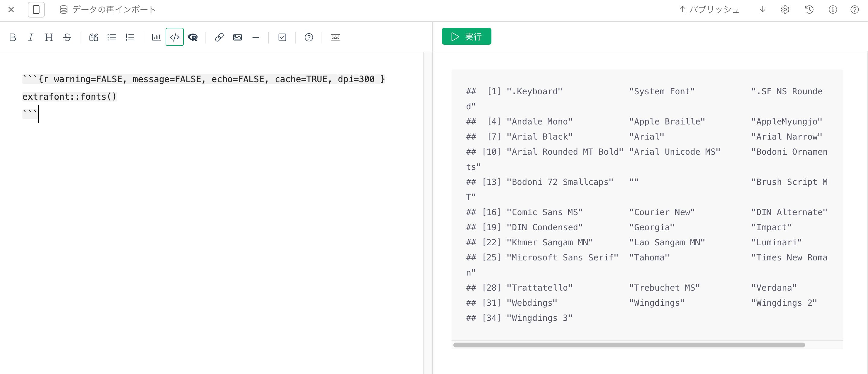Click ".Keyboard" in the output
Viewport: 868px width, 374px height.
point(535,91)
